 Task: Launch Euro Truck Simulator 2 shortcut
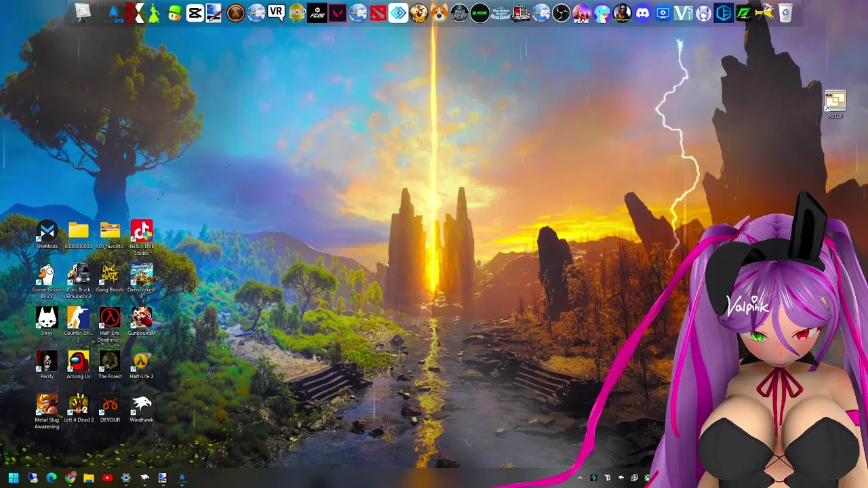[79, 281]
